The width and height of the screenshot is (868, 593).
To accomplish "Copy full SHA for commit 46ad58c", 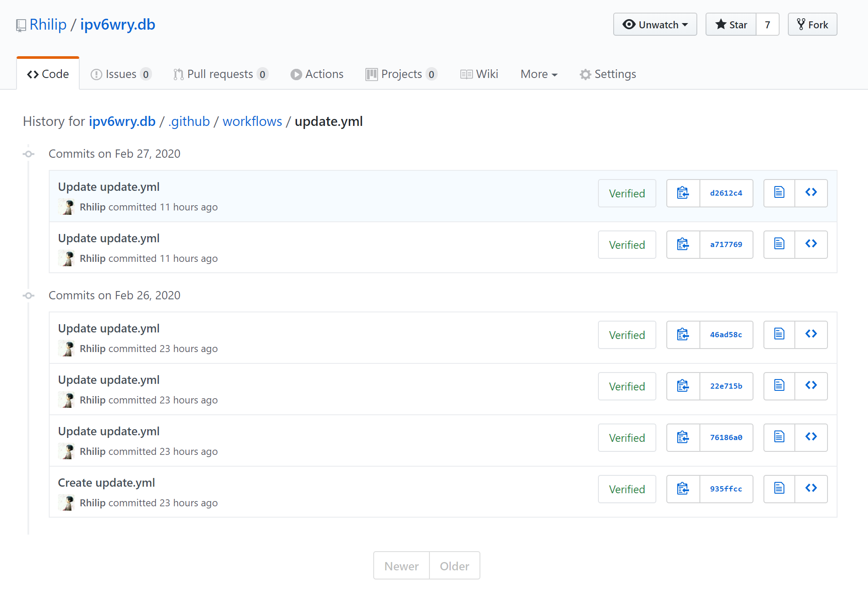I will tap(683, 335).
